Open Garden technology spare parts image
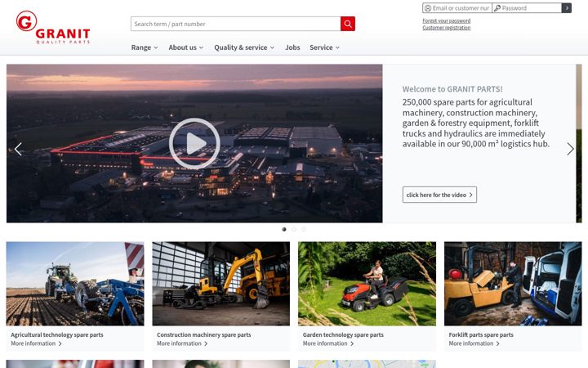The image size is (588, 368). point(367,284)
